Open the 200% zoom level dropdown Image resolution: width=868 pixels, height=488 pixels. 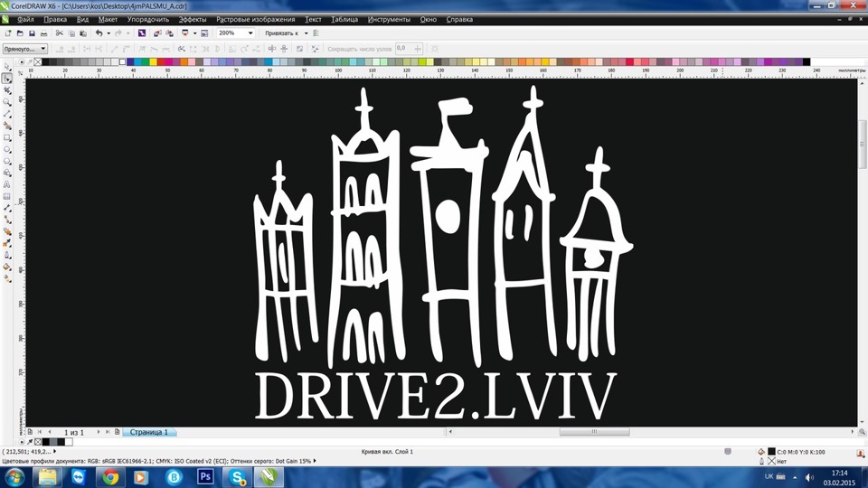click(x=250, y=33)
